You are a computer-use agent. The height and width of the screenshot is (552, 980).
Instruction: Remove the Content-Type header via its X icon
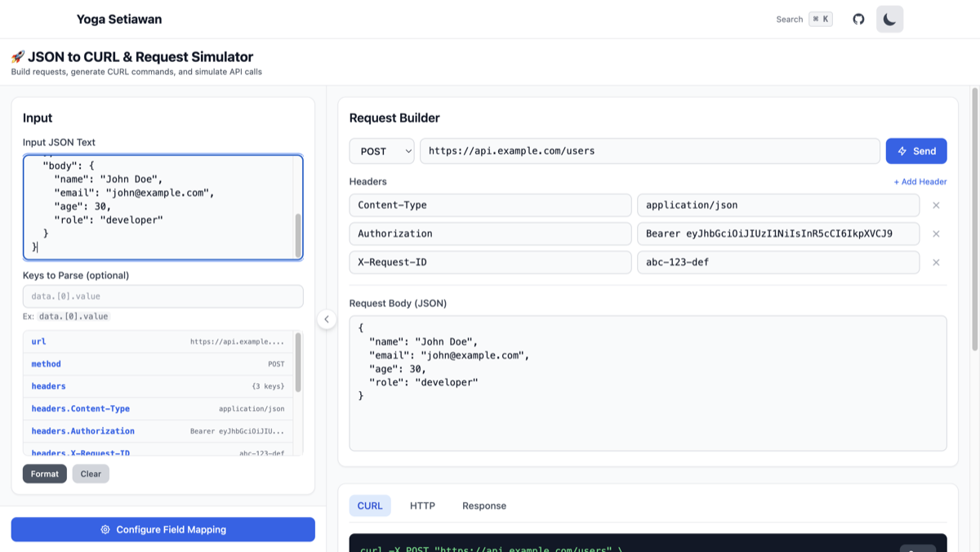click(936, 205)
